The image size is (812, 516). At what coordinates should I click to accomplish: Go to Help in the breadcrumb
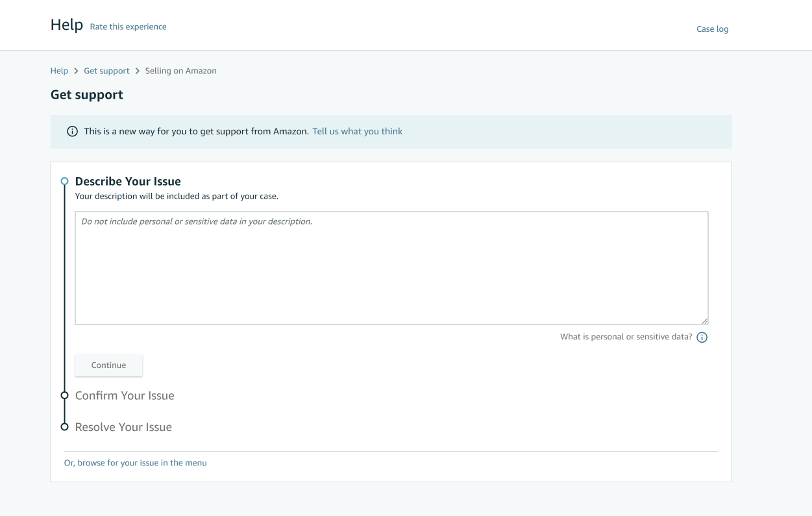tap(59, 71)
